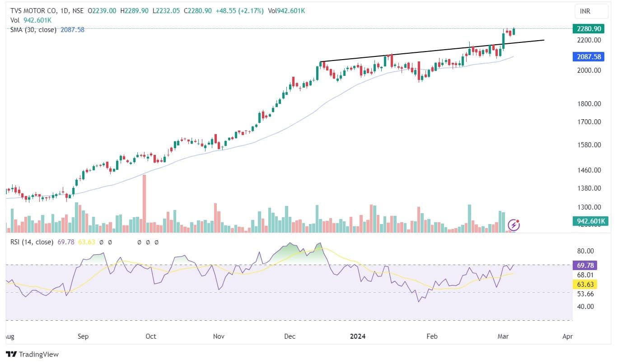Select the RSI (14, close) indicator legend
Viewport: 617px width, 364px height.
(32, 242)
